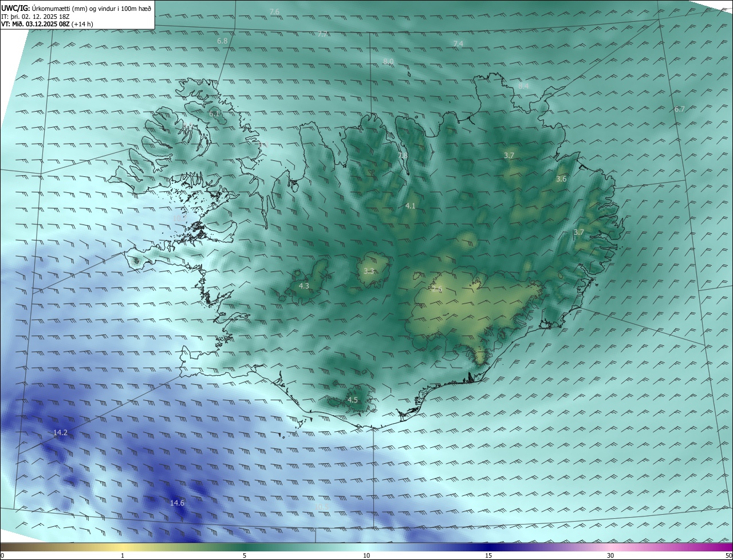Click the 50 tick on the color scale

pyautogui.click(x=728, y=555)
